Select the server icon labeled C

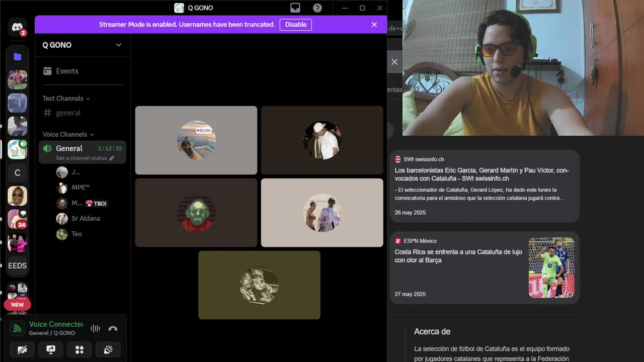coord(18,173)
